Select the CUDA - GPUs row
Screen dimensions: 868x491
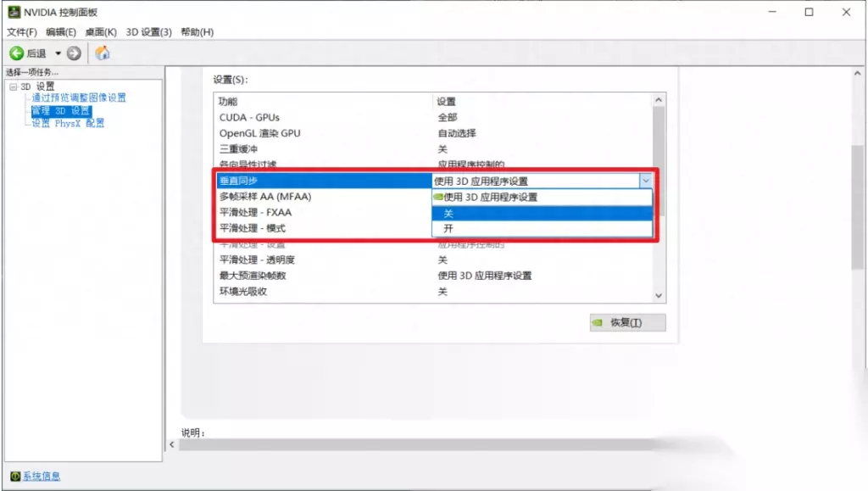[435, 117]
